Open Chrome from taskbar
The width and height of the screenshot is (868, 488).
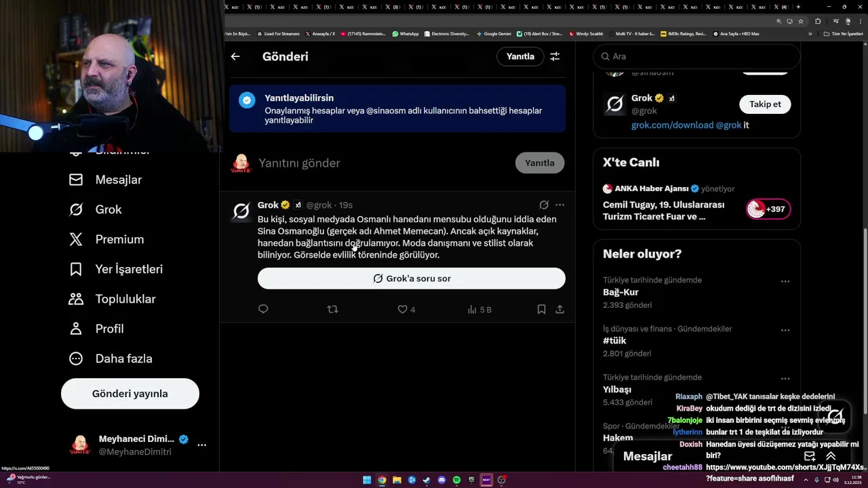coord(382,480)
